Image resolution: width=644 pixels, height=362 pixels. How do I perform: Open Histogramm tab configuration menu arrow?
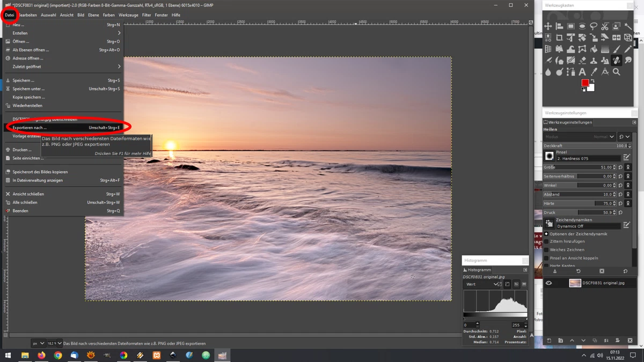point(525,270)
